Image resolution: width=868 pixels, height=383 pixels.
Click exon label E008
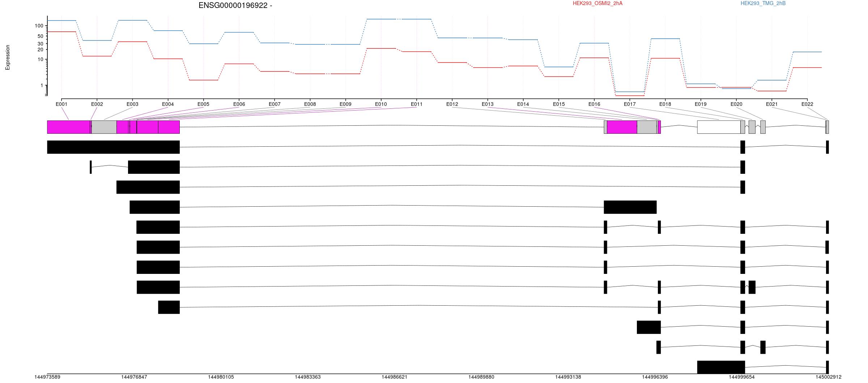[x=310, y=104]
